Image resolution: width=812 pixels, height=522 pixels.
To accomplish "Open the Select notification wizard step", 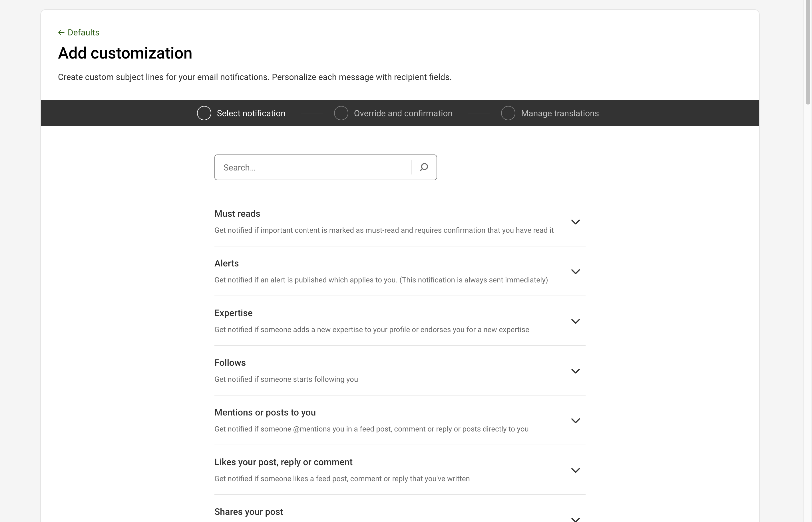I will pos(251,113).
